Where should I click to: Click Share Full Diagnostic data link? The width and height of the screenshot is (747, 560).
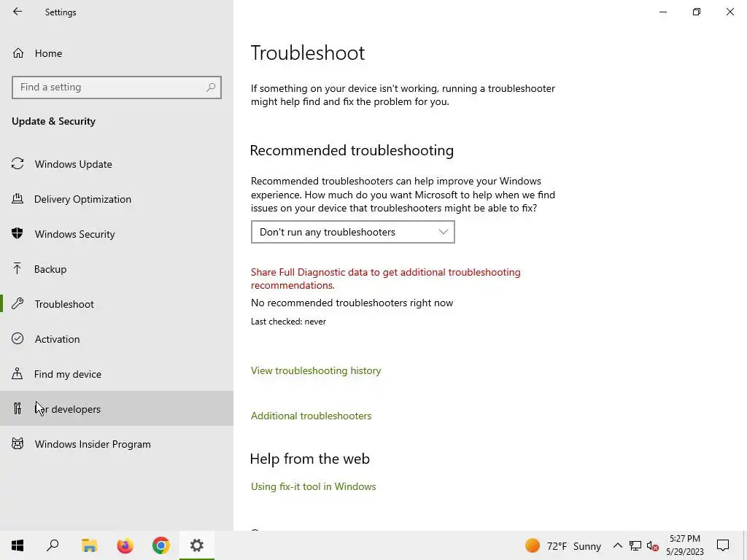click(x=385, y=279)
